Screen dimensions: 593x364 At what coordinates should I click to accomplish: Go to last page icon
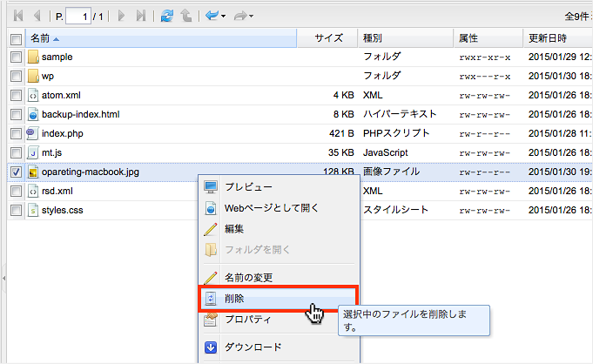coord(141,16)
